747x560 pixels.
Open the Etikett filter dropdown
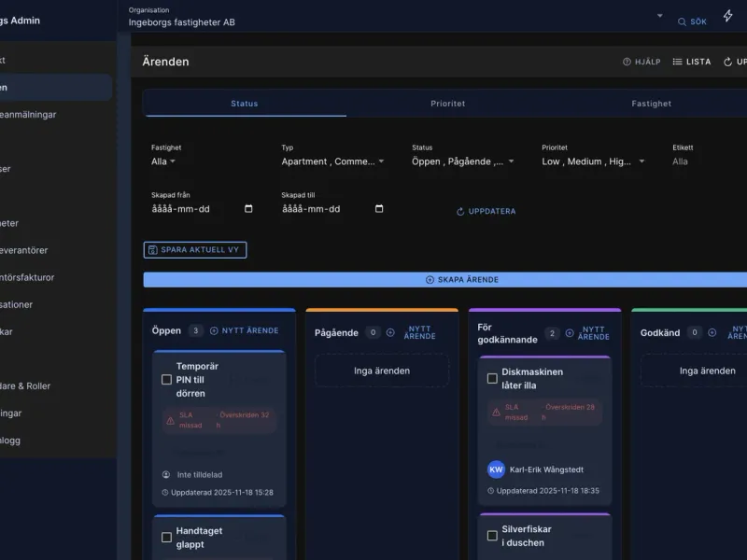pos(680,161)
